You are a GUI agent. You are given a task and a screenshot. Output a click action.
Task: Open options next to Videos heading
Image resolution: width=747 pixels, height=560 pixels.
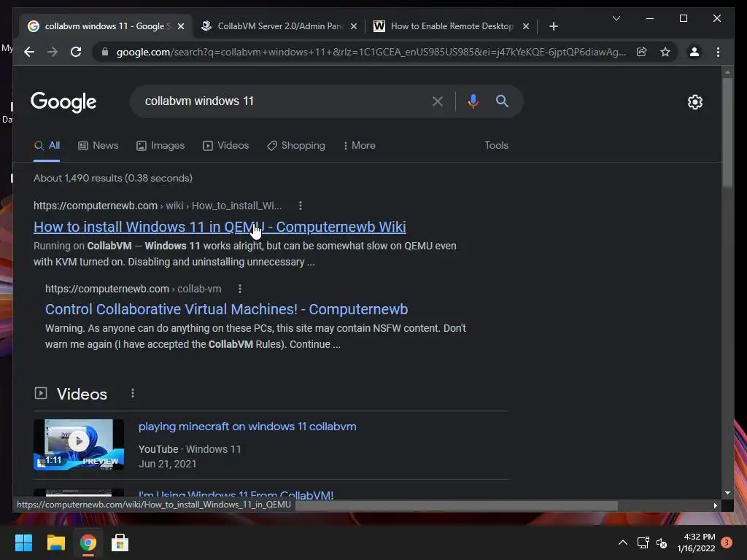133,393
